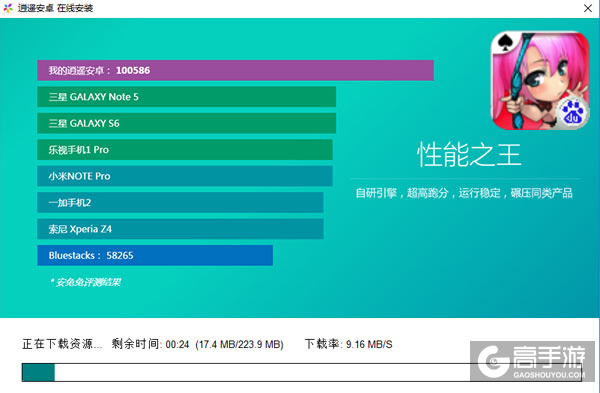600x393 pixels.
Task: Click the download progress bar
Action: tap(302, 372)
